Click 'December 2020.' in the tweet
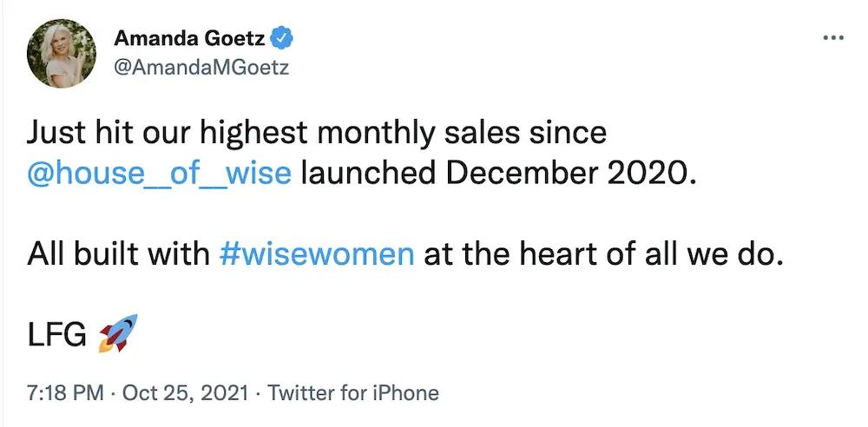This screenshot has height=427, width=868. [x=571, y=172]
